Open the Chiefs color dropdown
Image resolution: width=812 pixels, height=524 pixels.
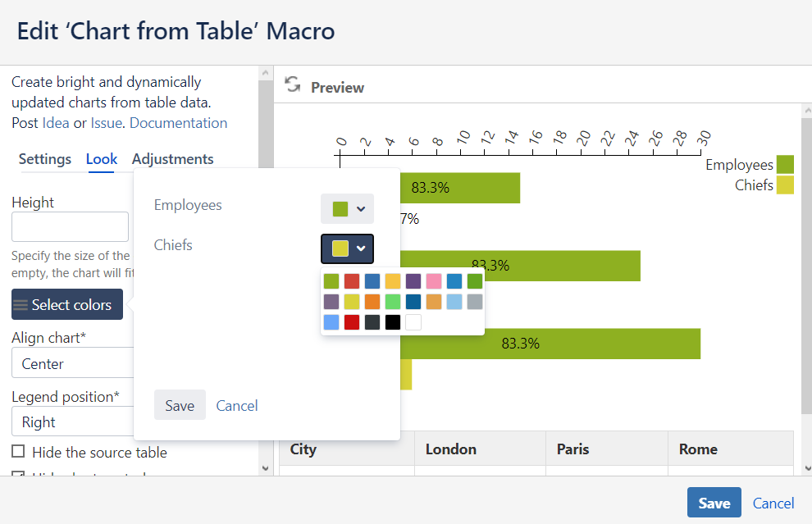(347, 248)
